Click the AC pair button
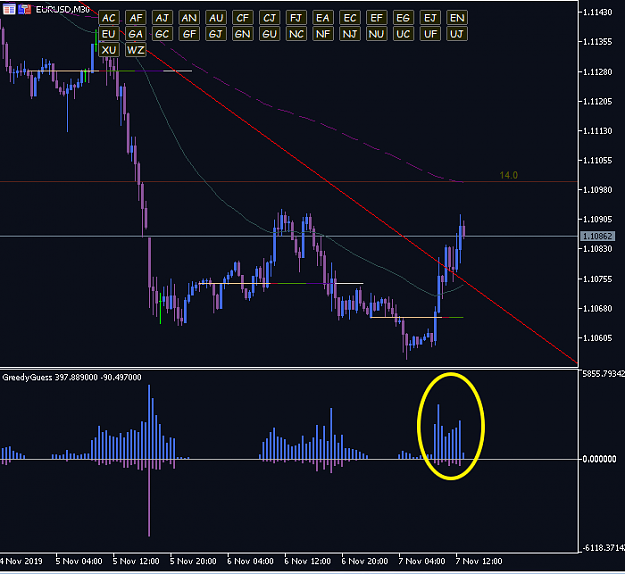625x574 pixels. [x=109, y=18]
